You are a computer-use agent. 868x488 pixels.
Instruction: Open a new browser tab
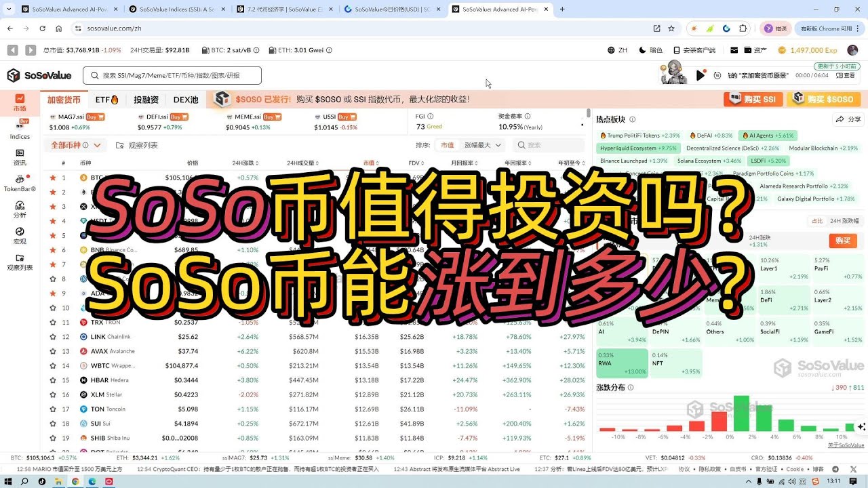coord(562,9)
